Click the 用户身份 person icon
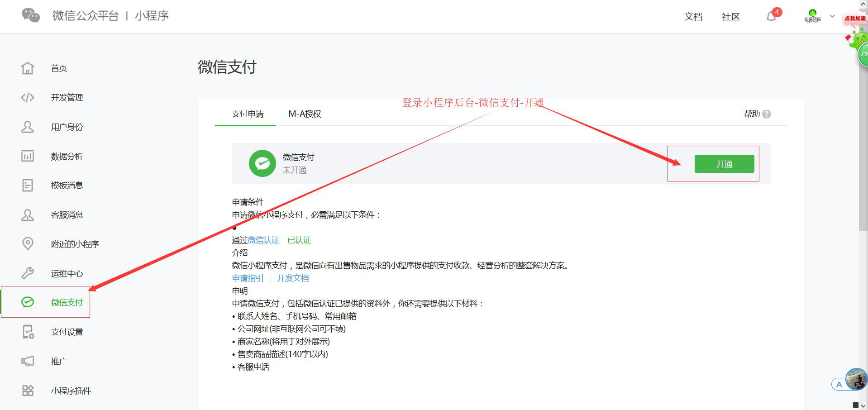Image resolution: width=868 pixels, height=410 pixels. click(x=28, y=127)
